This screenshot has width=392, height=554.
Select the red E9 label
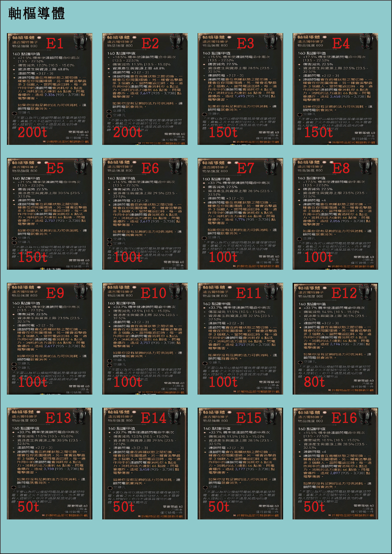click(x=55, y=293)
